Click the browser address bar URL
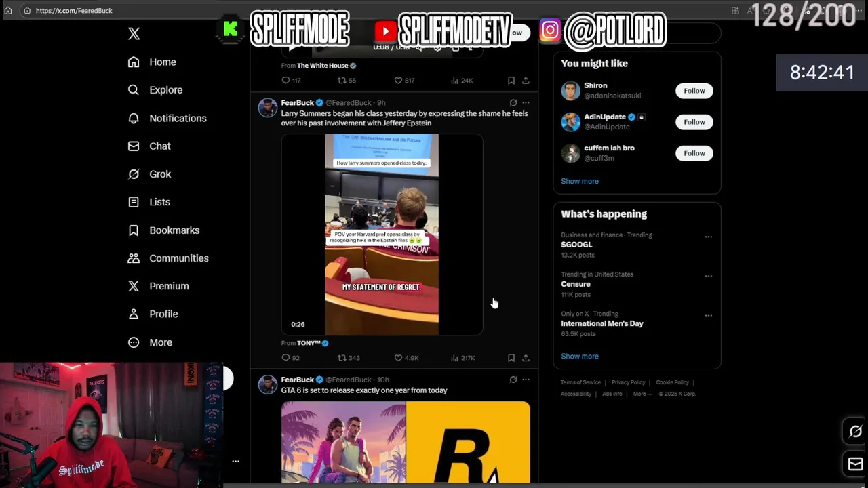 [x=74, y=11]
